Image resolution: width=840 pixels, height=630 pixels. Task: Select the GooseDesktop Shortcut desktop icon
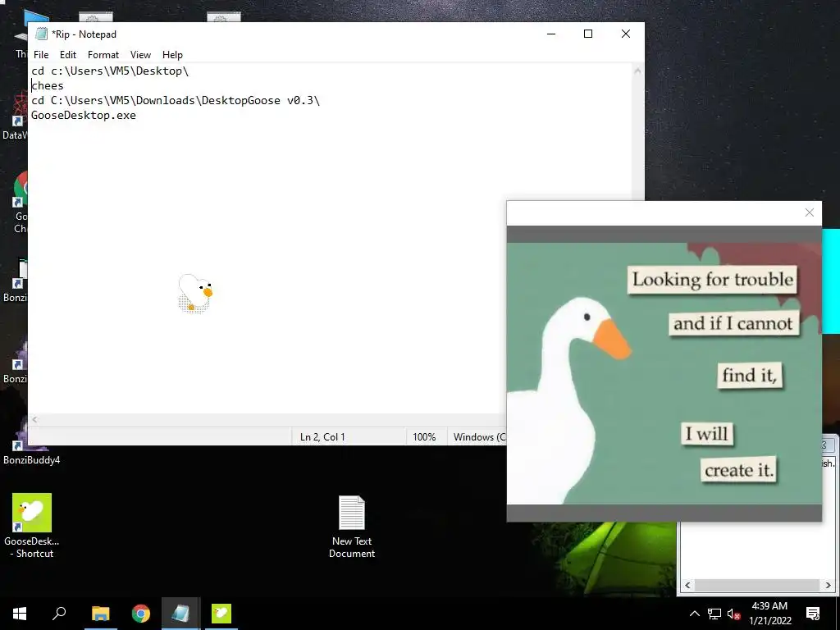click(x=32, y=526)
